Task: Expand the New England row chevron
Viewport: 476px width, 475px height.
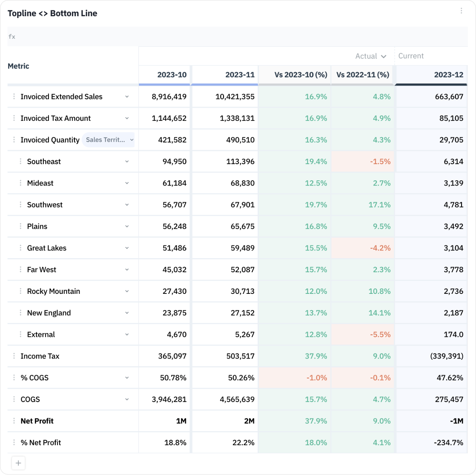Action: (127, 313)
